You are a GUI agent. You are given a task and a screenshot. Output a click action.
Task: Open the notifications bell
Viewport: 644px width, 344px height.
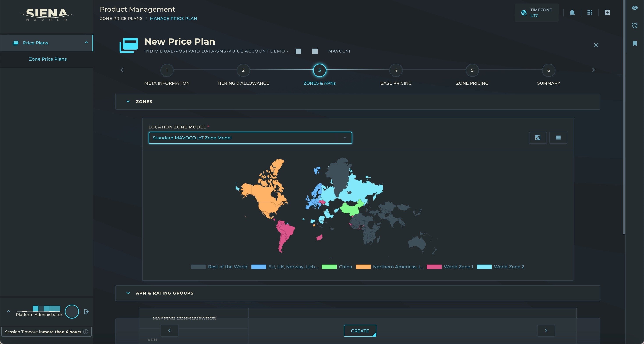572,12
